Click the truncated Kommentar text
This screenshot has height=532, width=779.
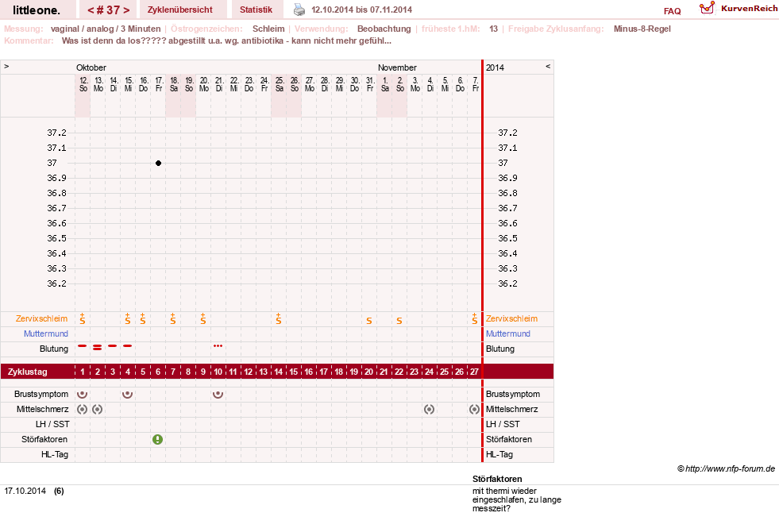tap(226, 40)
